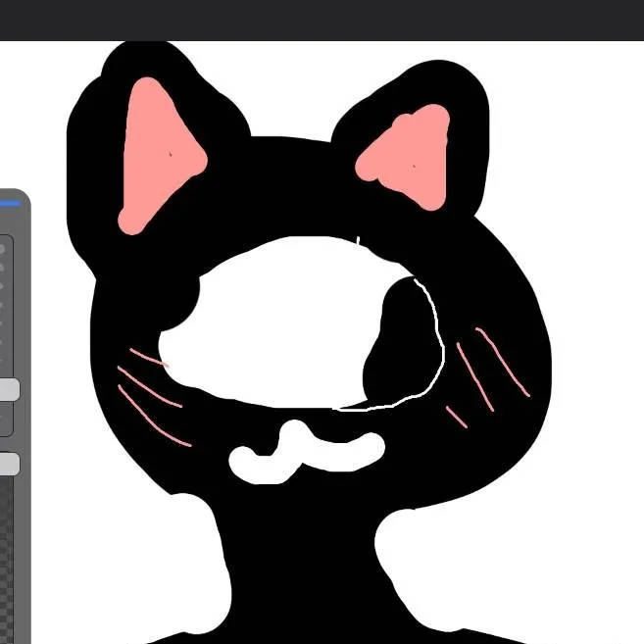The image size is (644, 644).
Task: Click the lower slider handle on left panel
Action: 8,465
